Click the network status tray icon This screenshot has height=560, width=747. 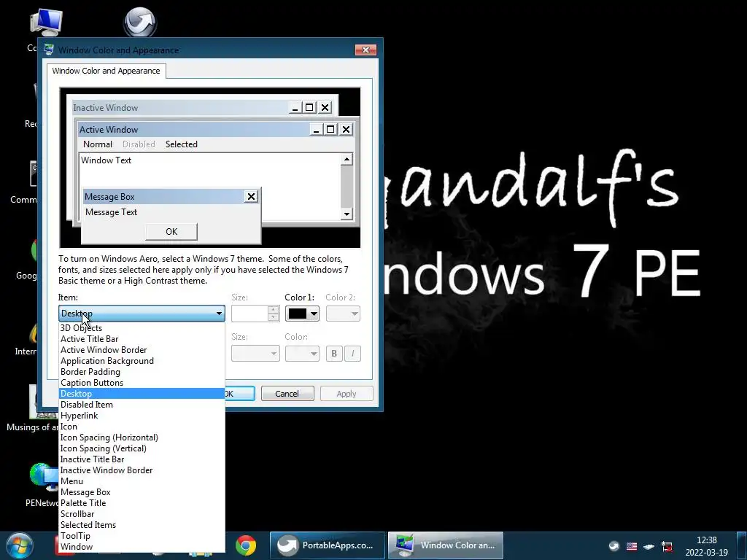667,546
